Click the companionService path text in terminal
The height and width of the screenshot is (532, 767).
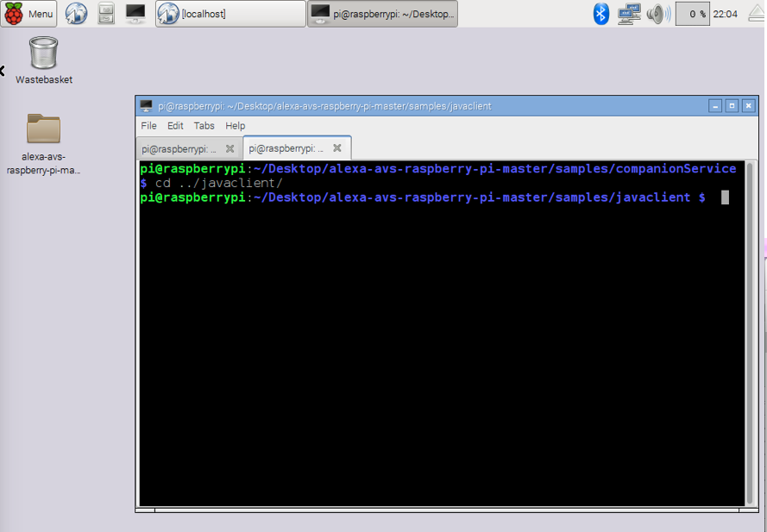pos(676,169)
